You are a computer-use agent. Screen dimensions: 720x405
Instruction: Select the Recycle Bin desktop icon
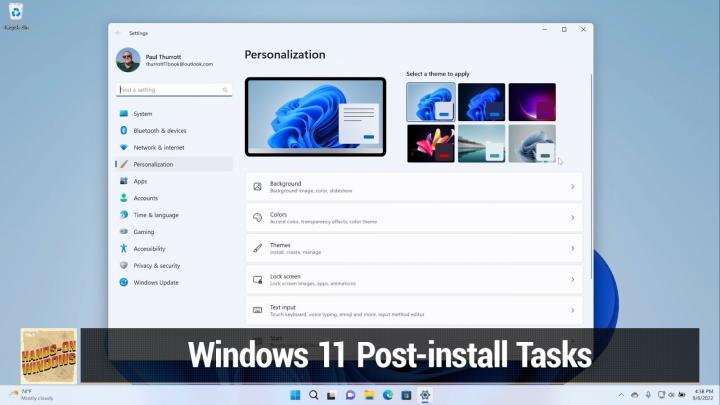16,16
